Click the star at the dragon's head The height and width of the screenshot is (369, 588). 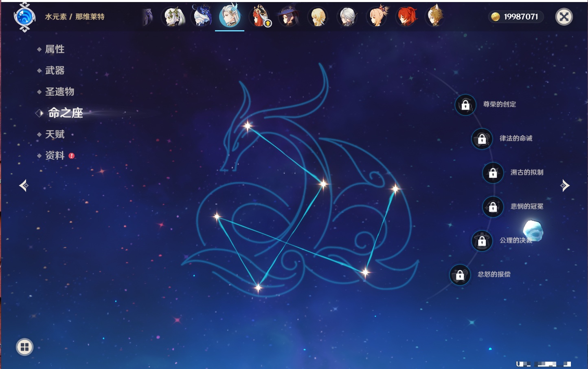point(248,126)
